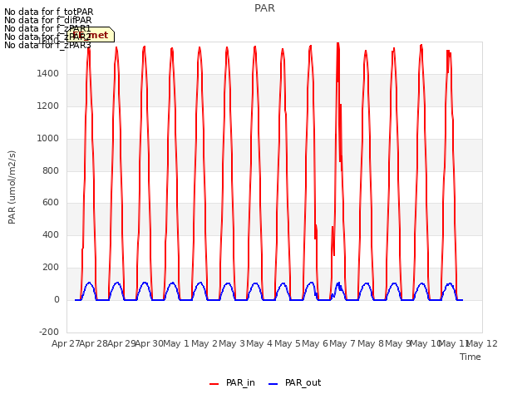Click the May 2 x-axis tick label
The image size is (532, 399).
click(x=204, y=343)
